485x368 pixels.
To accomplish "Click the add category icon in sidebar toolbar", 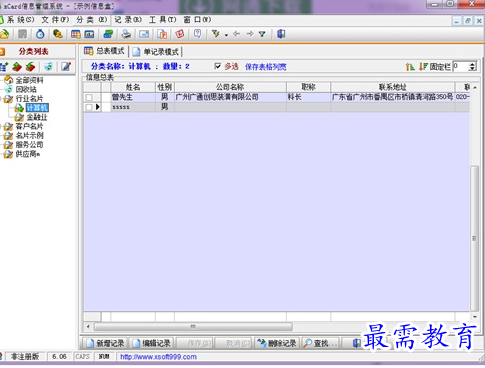I will point(4,67).
